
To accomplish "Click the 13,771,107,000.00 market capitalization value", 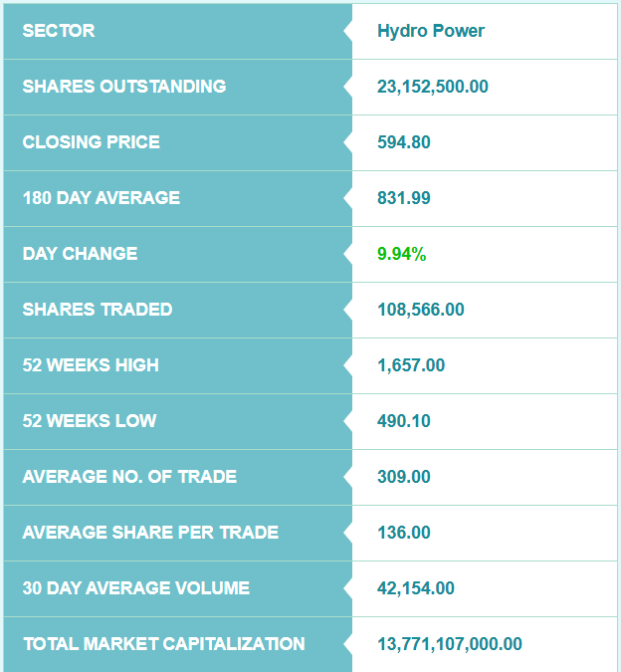I will point(450,644).
